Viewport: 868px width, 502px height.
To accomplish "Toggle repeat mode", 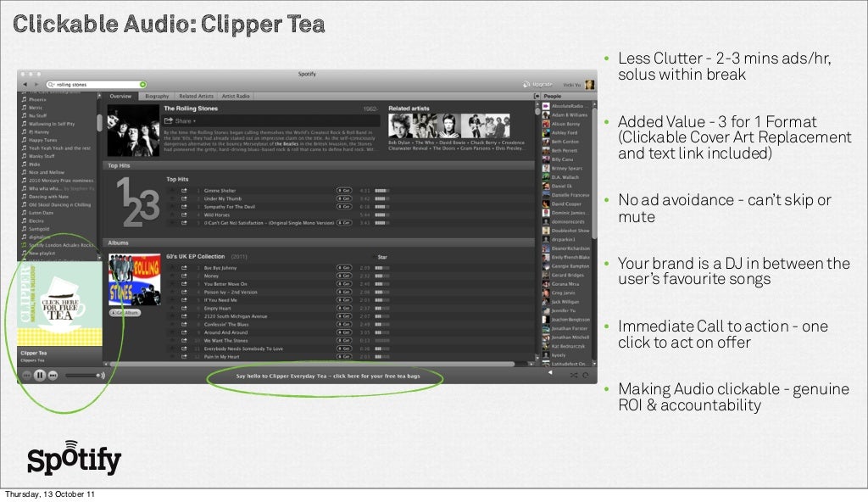I will point(585,375).
